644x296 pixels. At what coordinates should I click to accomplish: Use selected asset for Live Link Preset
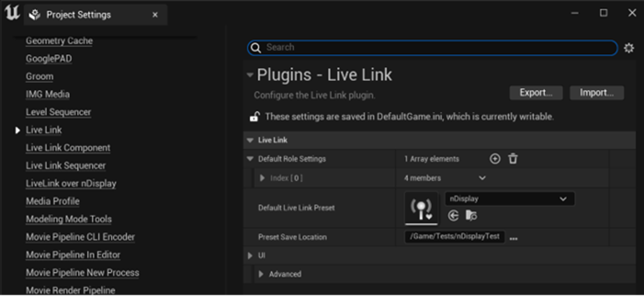pyautogui.click(x=453, y=216)
